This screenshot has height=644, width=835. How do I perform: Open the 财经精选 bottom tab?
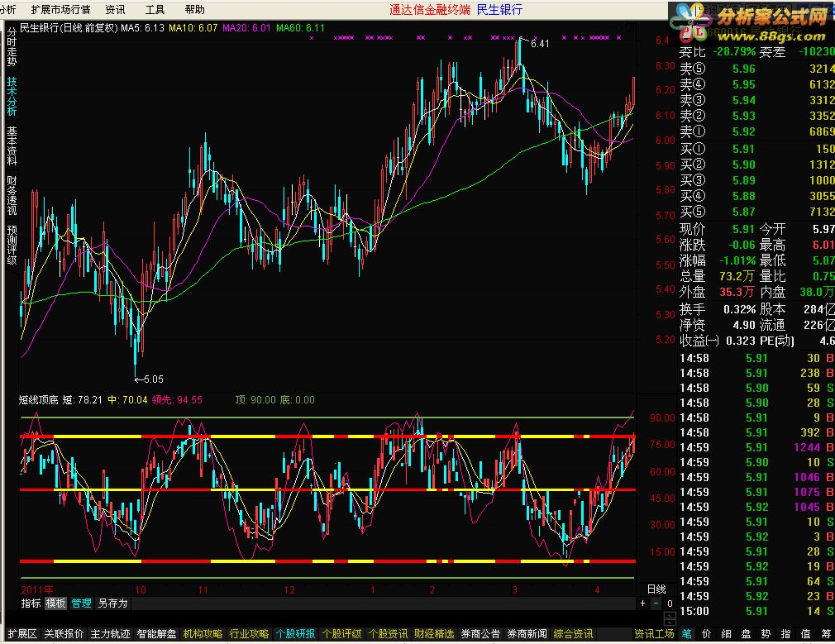click(x=435, y=634)
